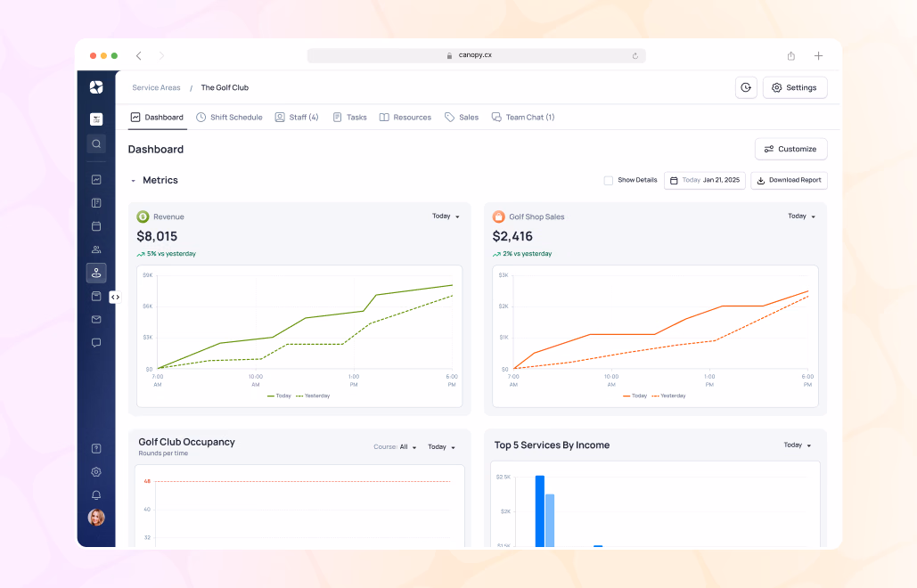Open the Settings button
917x588 pixels.
coord(795,87)
